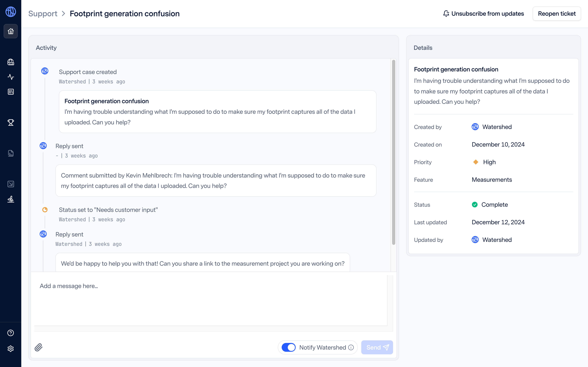Open settings gear in sidebar

[x=11, y=348]
